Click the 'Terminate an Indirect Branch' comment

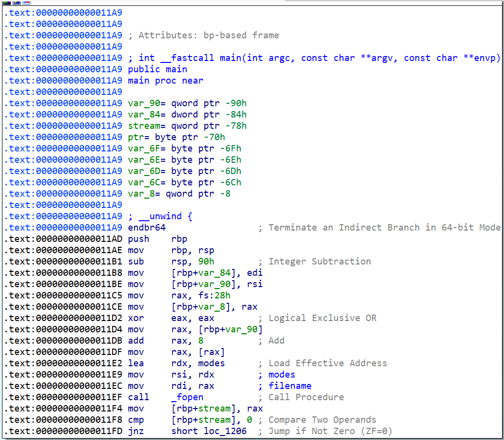(x=379, y=228)
